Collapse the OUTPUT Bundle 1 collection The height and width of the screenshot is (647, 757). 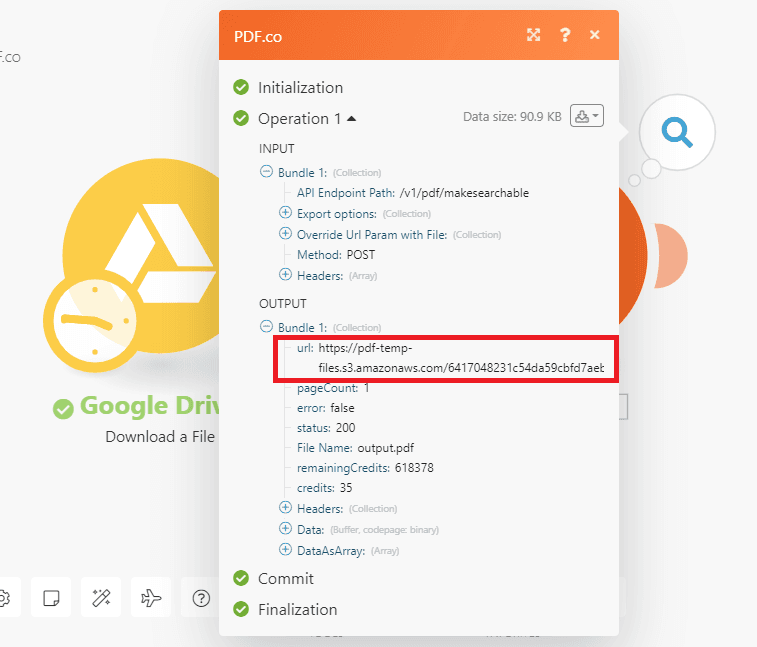pyautogui.click(x=266, y=327)
